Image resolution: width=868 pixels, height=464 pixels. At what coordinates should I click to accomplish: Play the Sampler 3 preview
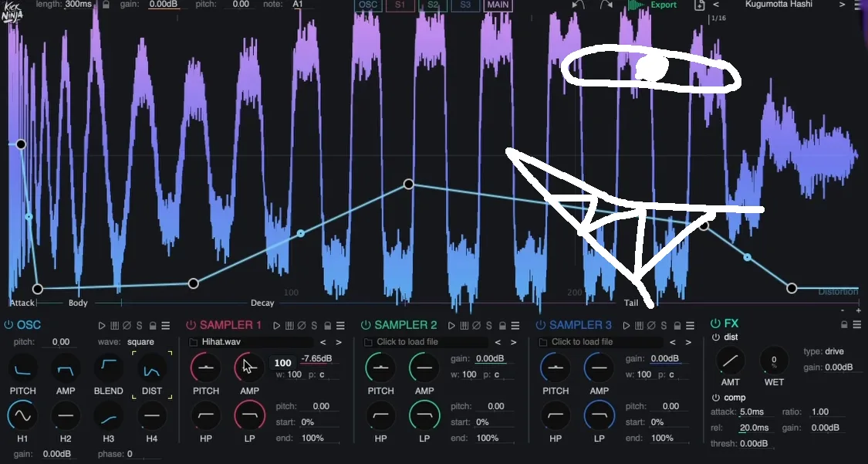click(x=627, y=326)
